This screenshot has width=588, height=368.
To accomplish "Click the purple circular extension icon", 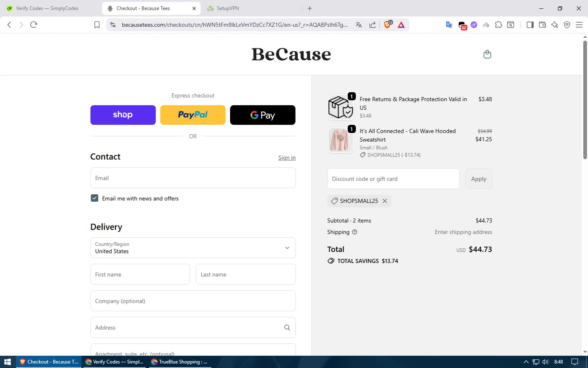I will pos(474,25).
